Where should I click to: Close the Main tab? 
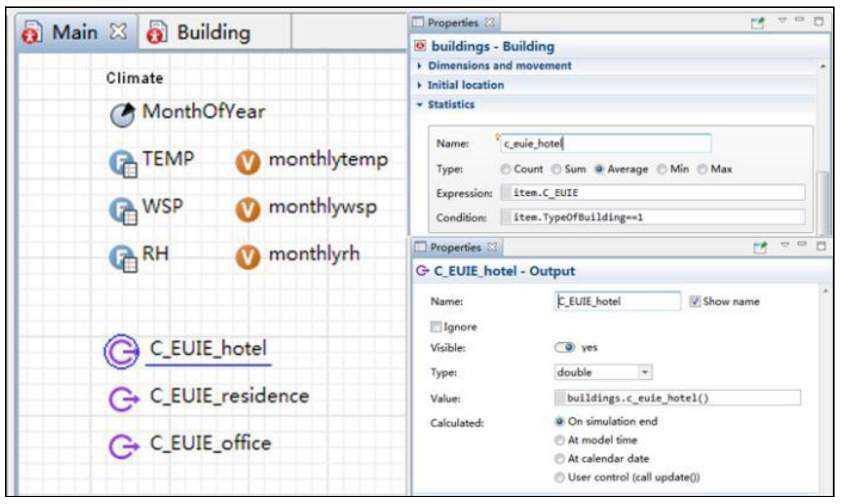[118, 32]
